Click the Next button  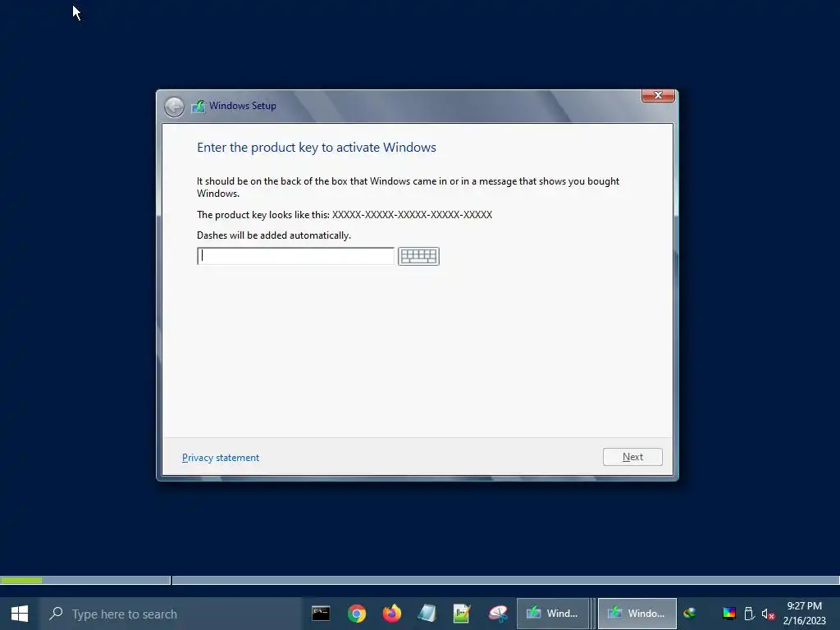[x=632, y=457]
